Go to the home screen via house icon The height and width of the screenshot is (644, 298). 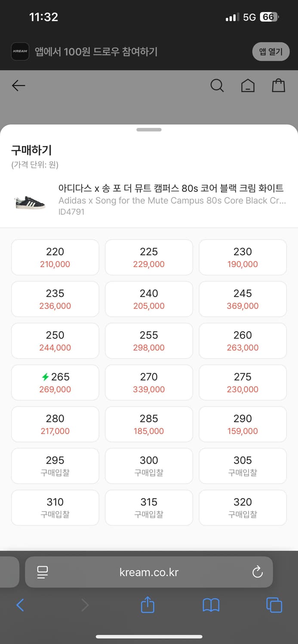(248, 85)
